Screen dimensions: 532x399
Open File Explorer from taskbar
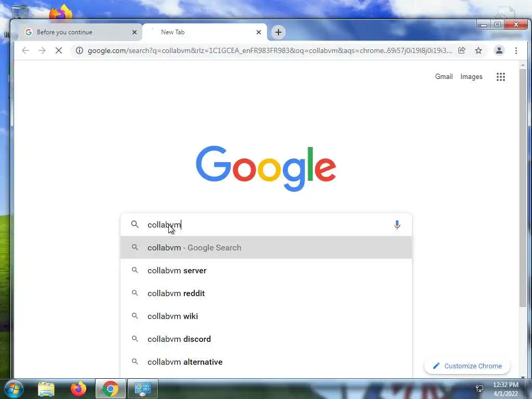(x=46, y=389)
